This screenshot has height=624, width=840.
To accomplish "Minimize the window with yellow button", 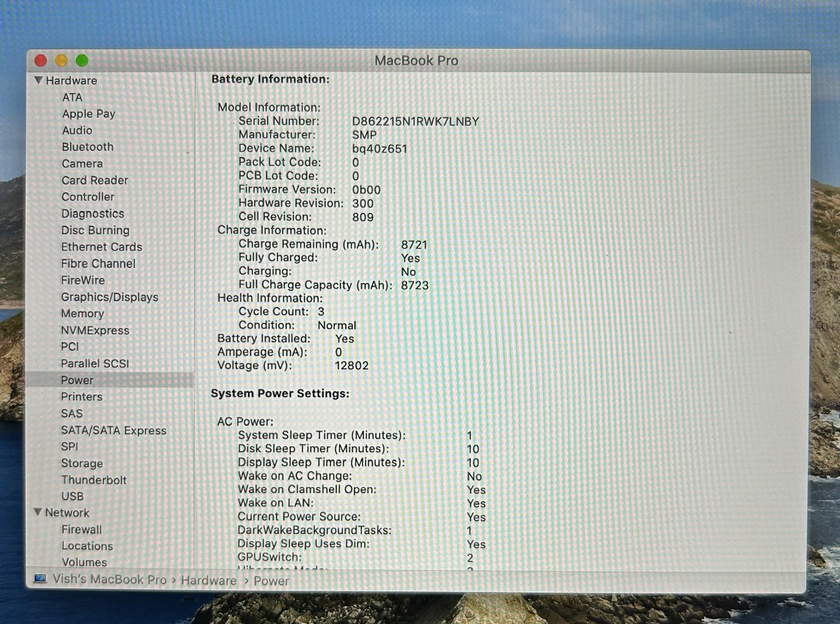I will tap(61, 61).
